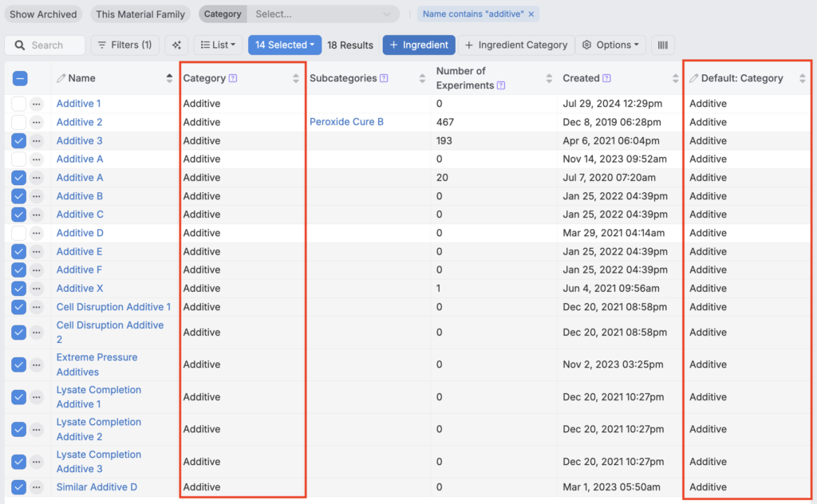
Task: Open the row menu for Additive 1
Action: click(37, 104)
